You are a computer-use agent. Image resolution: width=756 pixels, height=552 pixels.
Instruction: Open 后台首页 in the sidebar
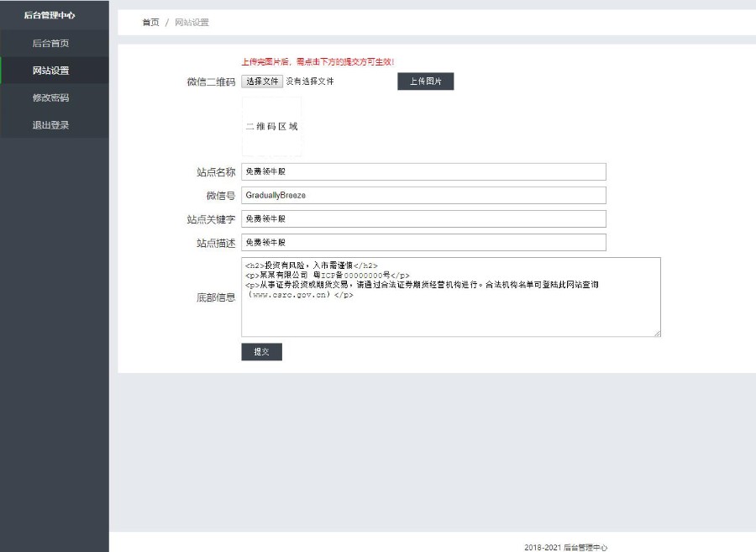coord(55,43)
